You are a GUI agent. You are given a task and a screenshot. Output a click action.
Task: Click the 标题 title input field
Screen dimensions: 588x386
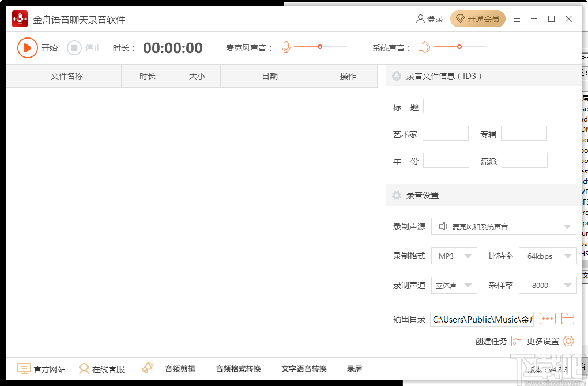tap(499, 106)
